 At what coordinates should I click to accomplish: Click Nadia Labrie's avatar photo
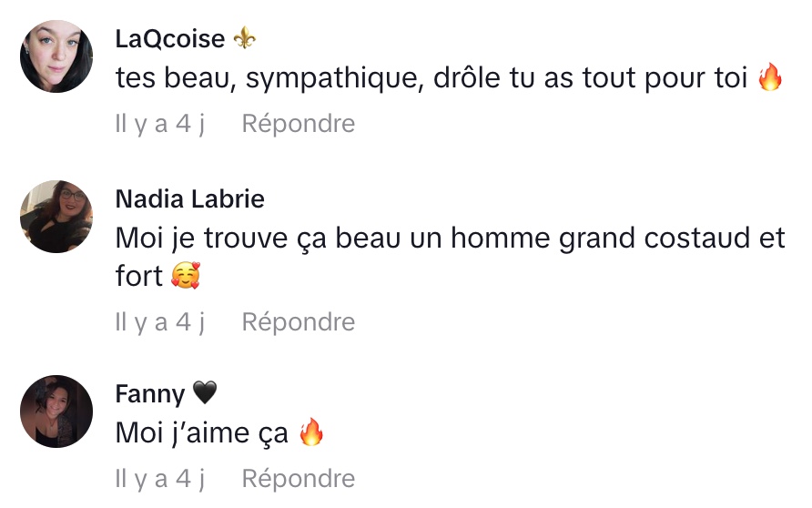[56, 217]
